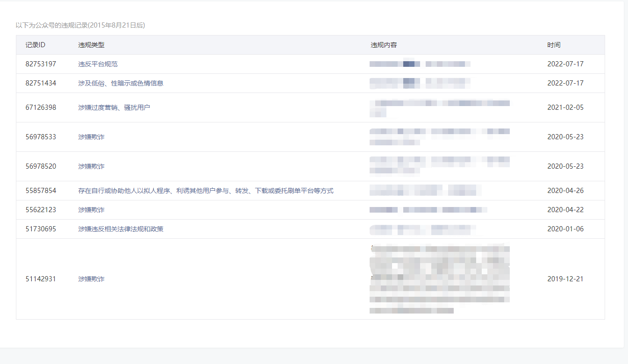This screenshot has width=628, height=364.
Task: Select "涉嫌欺诈" link for record 55622123
Action: (91, 210)
